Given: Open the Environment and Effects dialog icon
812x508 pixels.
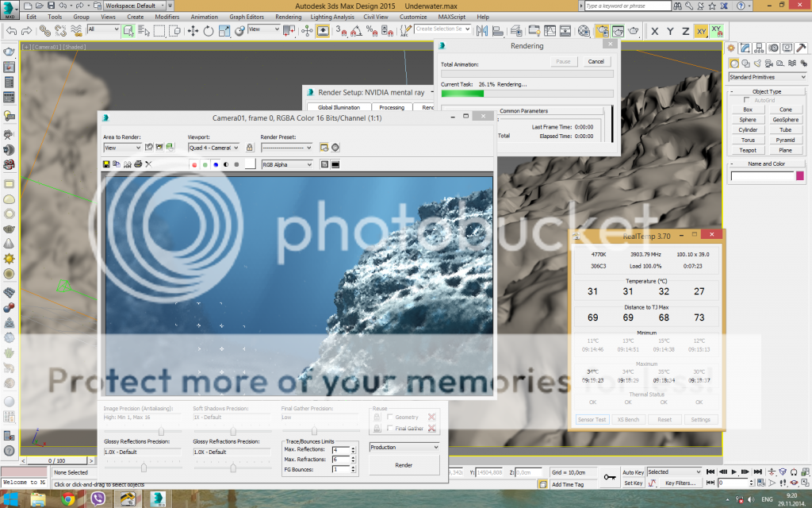Looking at the screenshot, I should coord(335,148).
